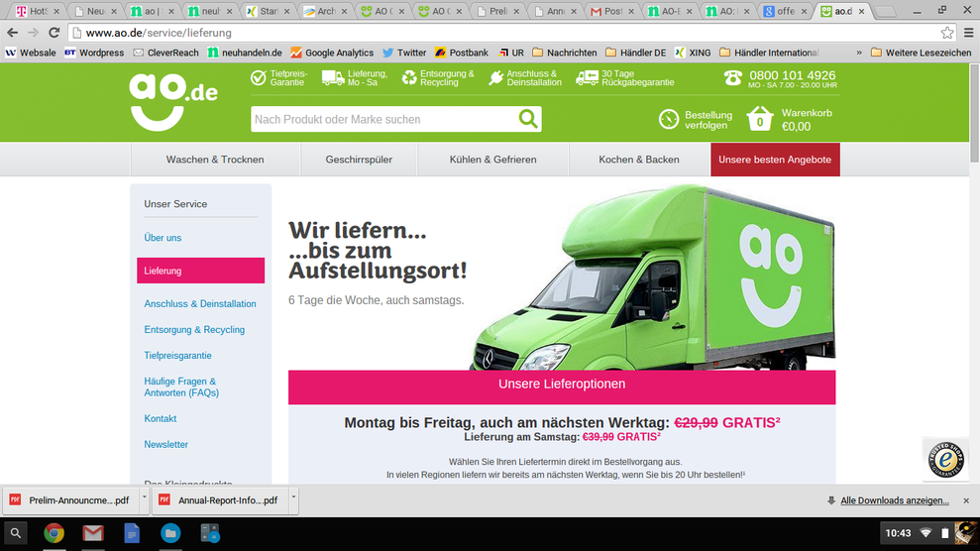
Task: Open the Geschirrspüler menu
Action: tap(359, 160)
